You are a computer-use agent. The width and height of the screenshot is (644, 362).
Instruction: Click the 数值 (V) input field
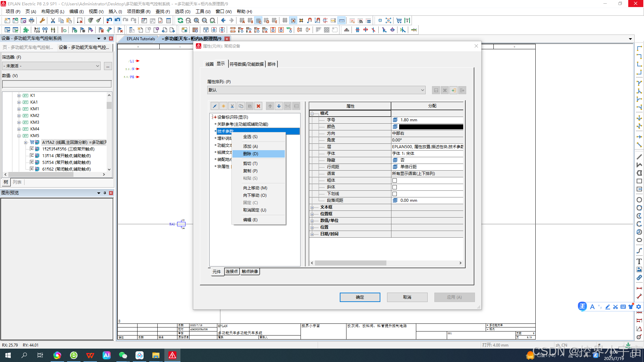pos(57,84)
